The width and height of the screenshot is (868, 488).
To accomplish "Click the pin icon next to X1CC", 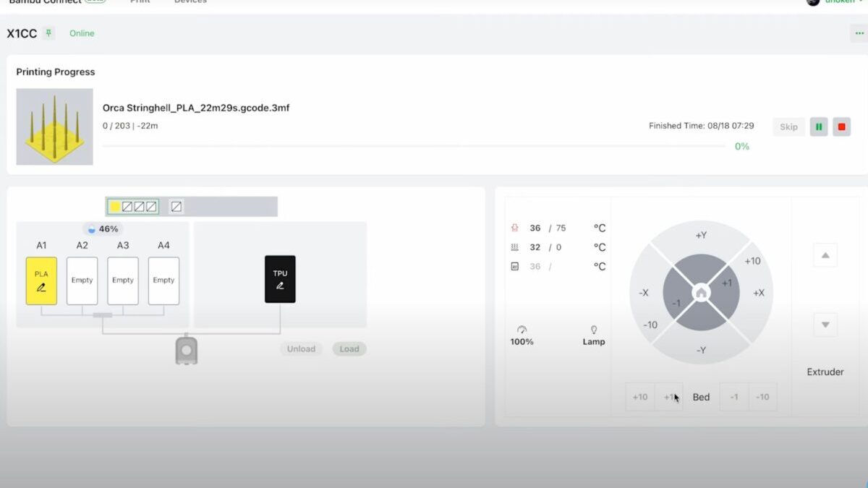I will pyautogui.click(x=48, y=33).
